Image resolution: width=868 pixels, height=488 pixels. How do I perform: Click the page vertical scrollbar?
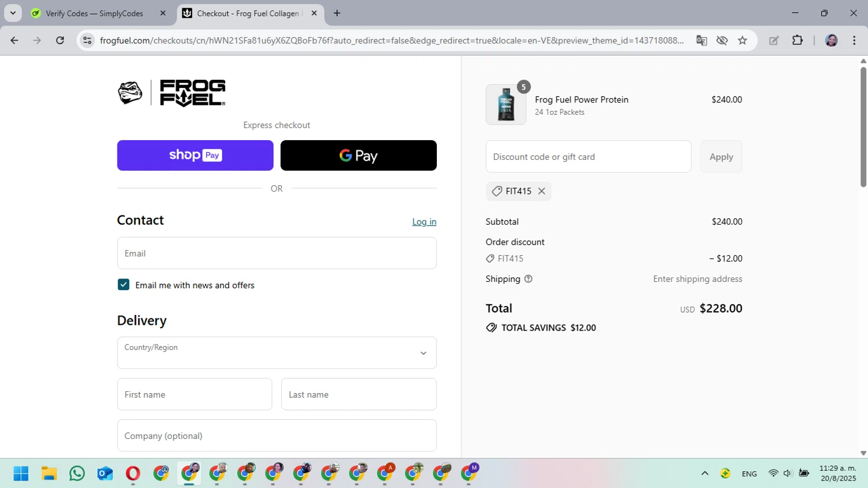pos(863,127)
